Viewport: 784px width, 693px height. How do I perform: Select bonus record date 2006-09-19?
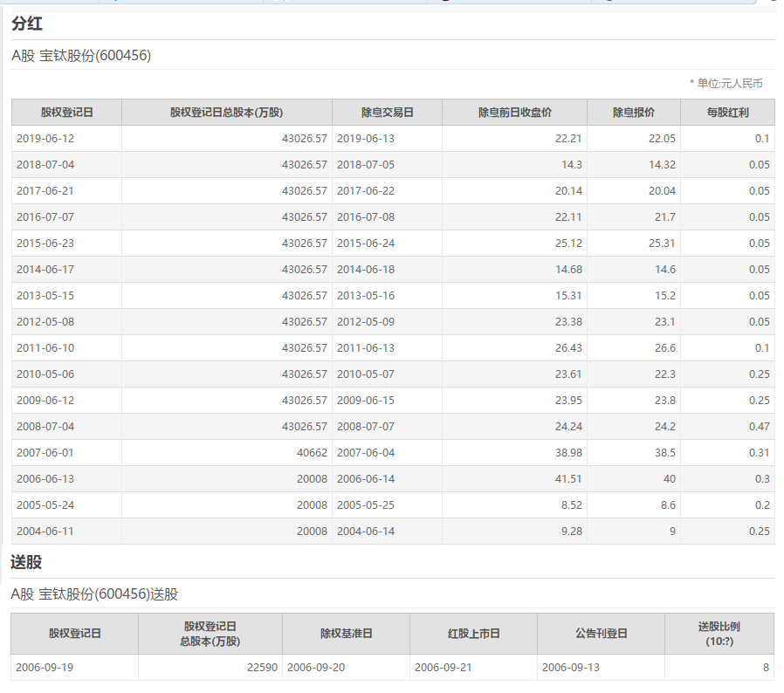coord(45,668)
